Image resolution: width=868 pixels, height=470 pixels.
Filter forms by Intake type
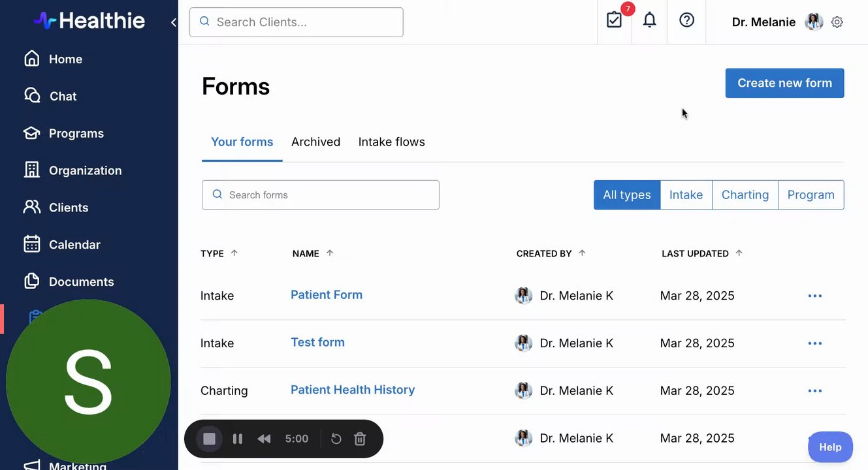pos(686,195)
